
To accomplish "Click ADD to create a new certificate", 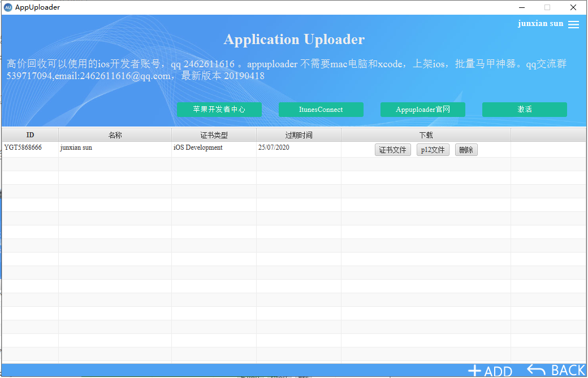I will pyautogui.click(x=490, y=371).
